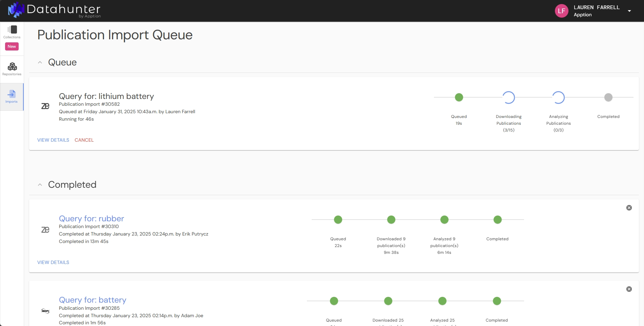Click the New badge under Collections
Screen dimensions: 644x326
coord(12,46)
